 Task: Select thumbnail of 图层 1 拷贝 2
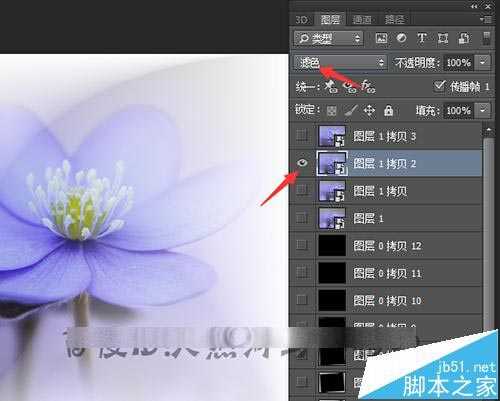[332, 163]
